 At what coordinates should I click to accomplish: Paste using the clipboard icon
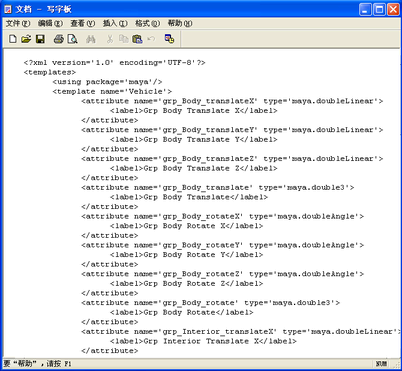[x=137, y=39]
